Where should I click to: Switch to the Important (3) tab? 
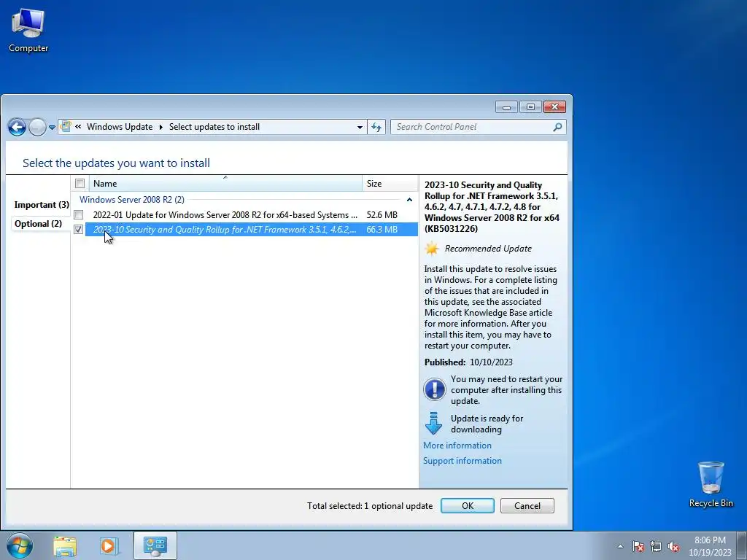42,205
